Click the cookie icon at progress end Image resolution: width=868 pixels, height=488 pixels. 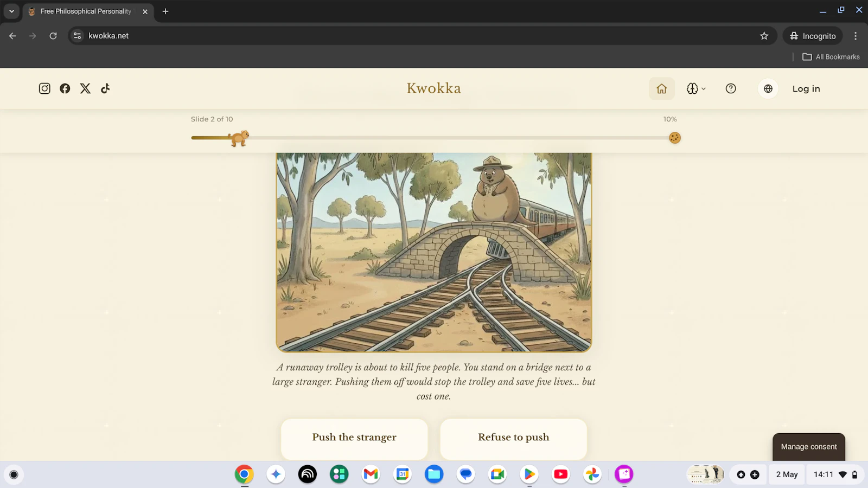[x=675, y=138]
